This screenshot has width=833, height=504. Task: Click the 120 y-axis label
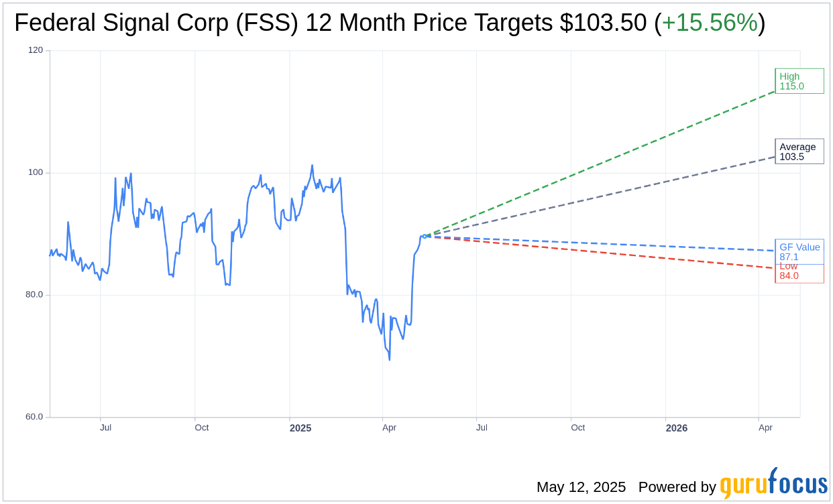(36, 50)
